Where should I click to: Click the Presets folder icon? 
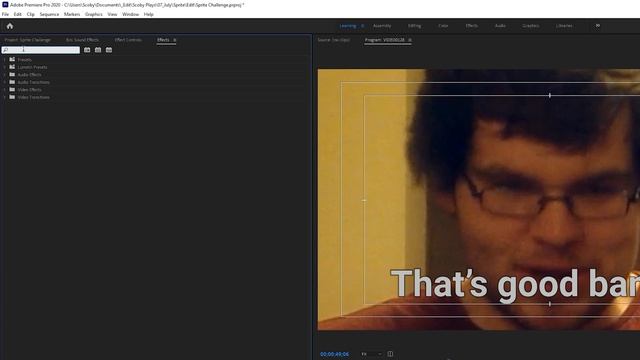pyautogui.click(x=12, y=60)
